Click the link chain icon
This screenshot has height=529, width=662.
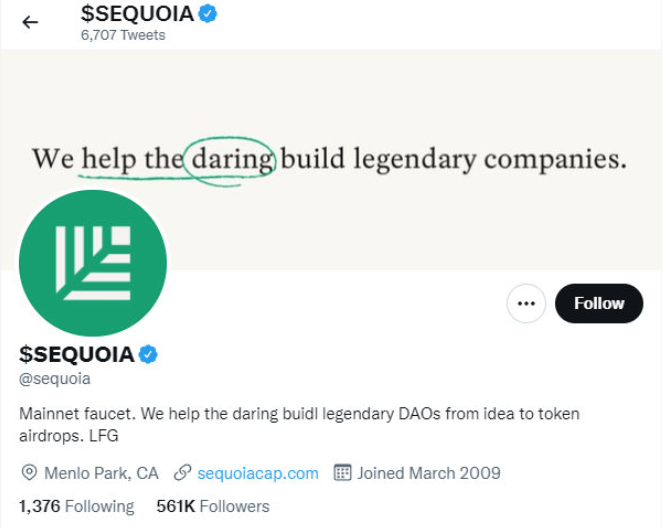pyautogui.click(x=183, y=473)
